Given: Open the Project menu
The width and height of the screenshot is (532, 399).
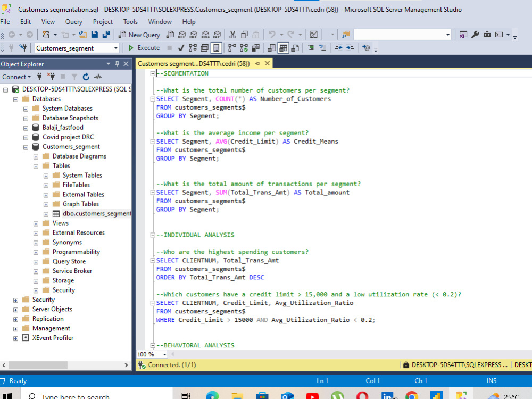Looking at the screenshot, I should 103,22.
